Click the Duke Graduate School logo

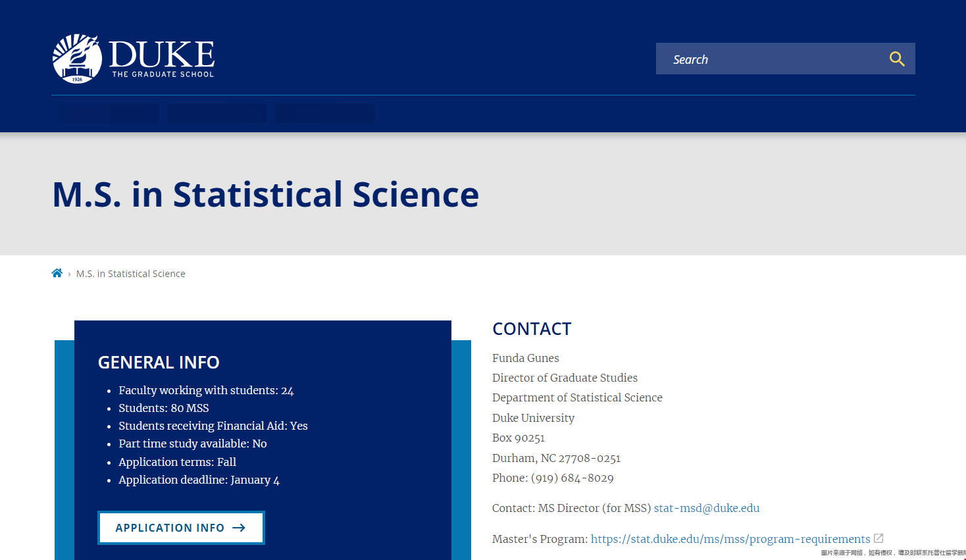[x=134, y=59]
